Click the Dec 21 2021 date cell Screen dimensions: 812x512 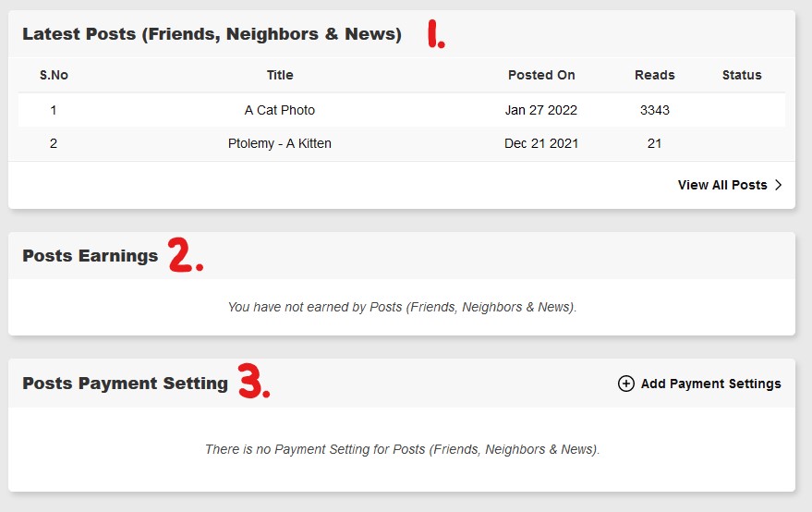pyautogui.click(x=541, y=143)
